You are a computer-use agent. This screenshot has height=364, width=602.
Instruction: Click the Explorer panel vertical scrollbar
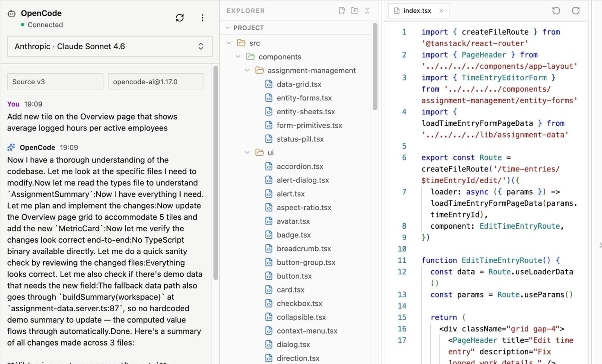[x=375, y=66]
